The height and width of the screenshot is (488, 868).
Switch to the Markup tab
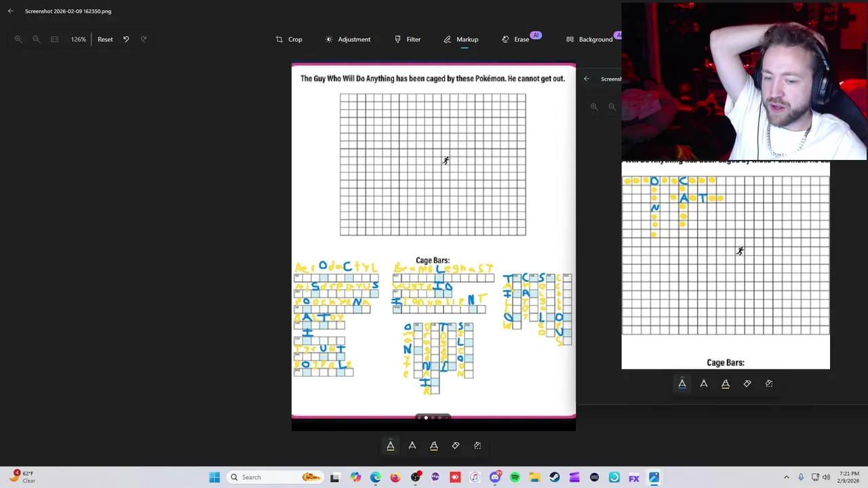460,39
